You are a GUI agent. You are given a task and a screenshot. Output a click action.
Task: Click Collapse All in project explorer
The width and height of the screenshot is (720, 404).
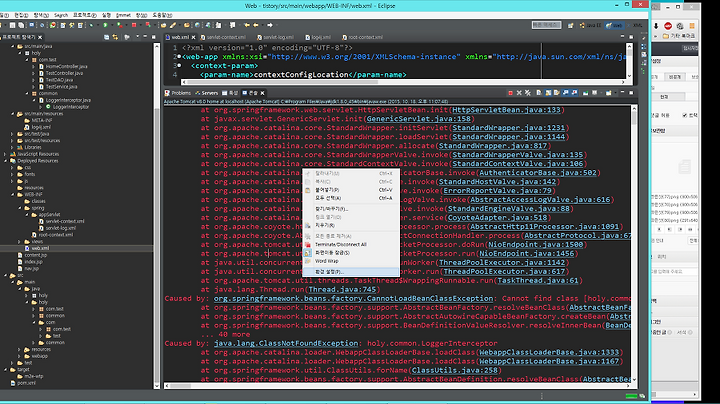coord(107,37)
